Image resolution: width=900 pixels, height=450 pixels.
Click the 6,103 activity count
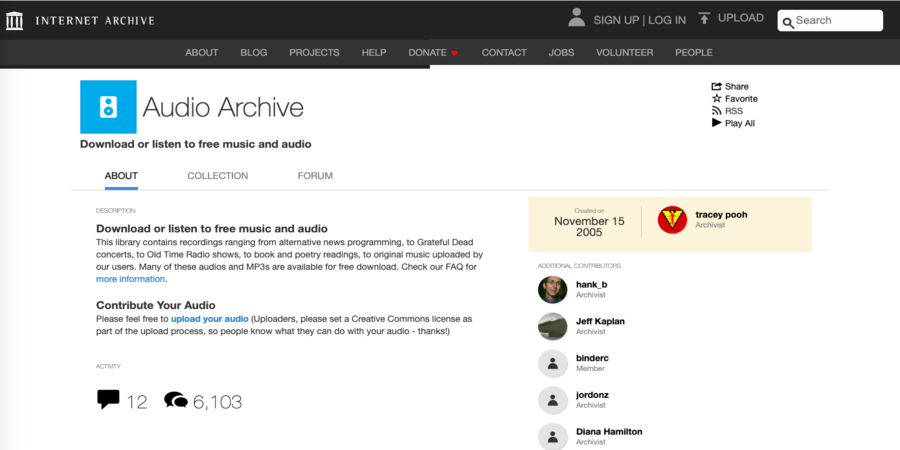[x=217, y=402]
